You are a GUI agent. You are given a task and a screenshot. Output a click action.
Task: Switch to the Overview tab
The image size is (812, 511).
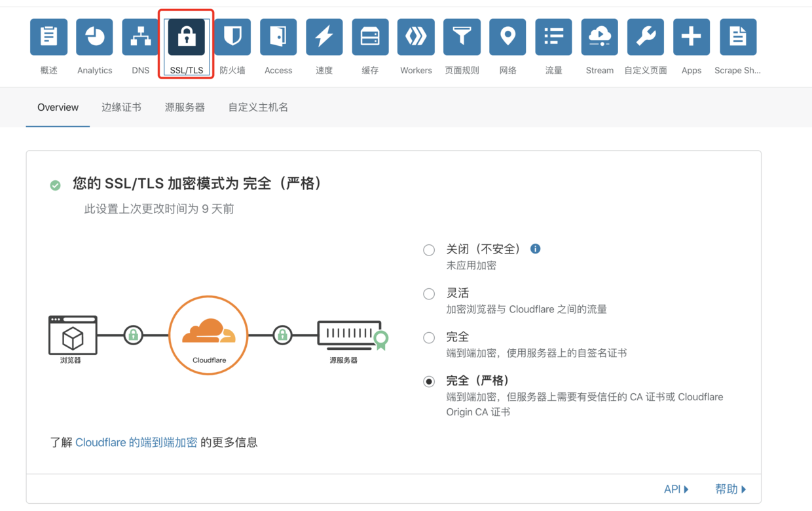pos(58,107)
